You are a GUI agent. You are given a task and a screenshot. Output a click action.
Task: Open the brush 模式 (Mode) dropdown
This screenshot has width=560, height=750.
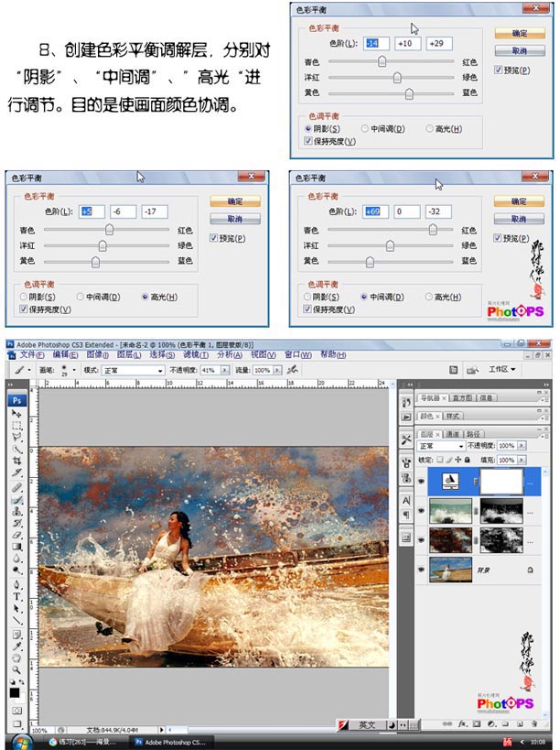[x=137, y=370]
